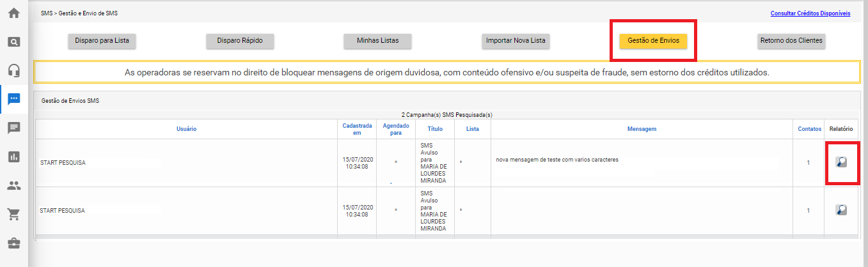The width and height of the screenshot is (868, 267).
Task: Open the message comment icon in sidebar
Action: point(13,128)
